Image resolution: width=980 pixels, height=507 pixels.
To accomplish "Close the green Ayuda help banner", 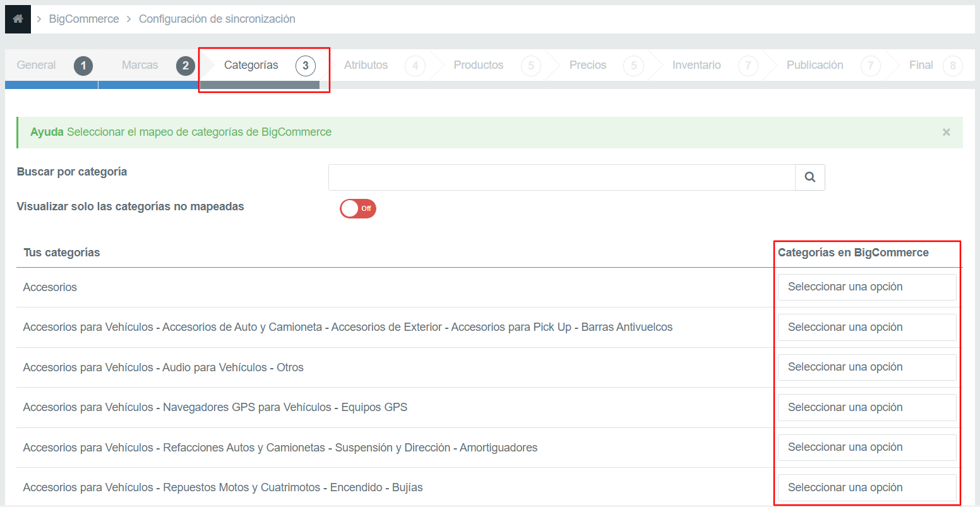I will click(946, 132).
